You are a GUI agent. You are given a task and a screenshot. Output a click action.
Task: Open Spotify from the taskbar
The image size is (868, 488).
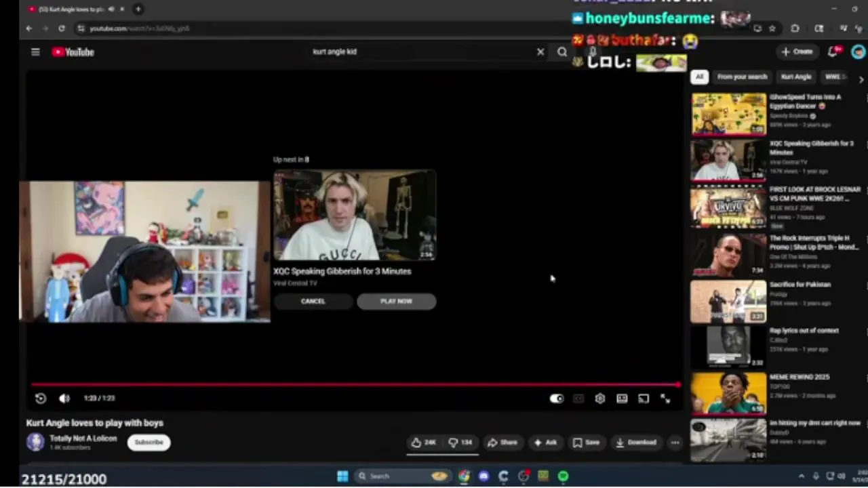click(563, 476)
